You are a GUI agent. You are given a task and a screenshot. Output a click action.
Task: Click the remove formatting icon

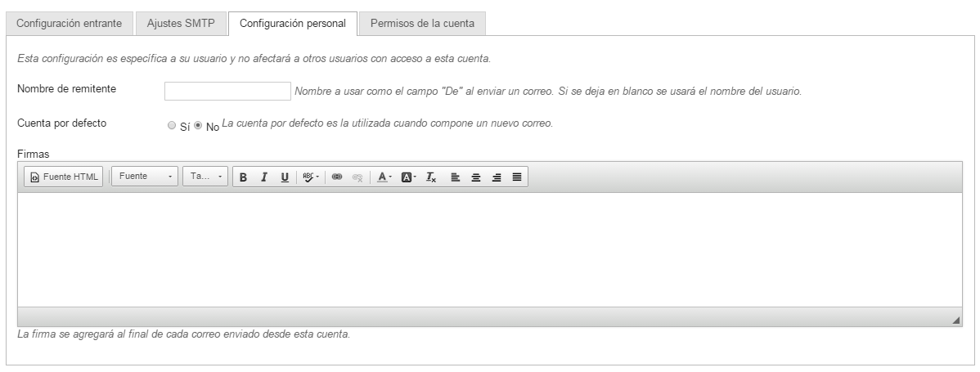(x=431, y=177)
